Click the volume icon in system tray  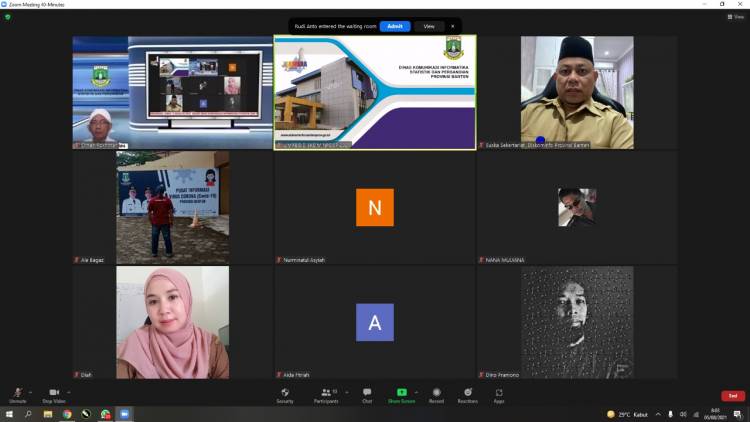[683, 414]
